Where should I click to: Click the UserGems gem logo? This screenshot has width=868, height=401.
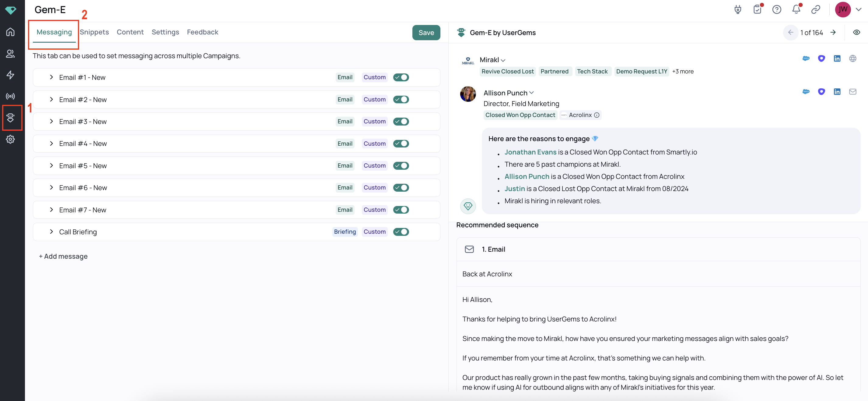[x=10, y=10]
